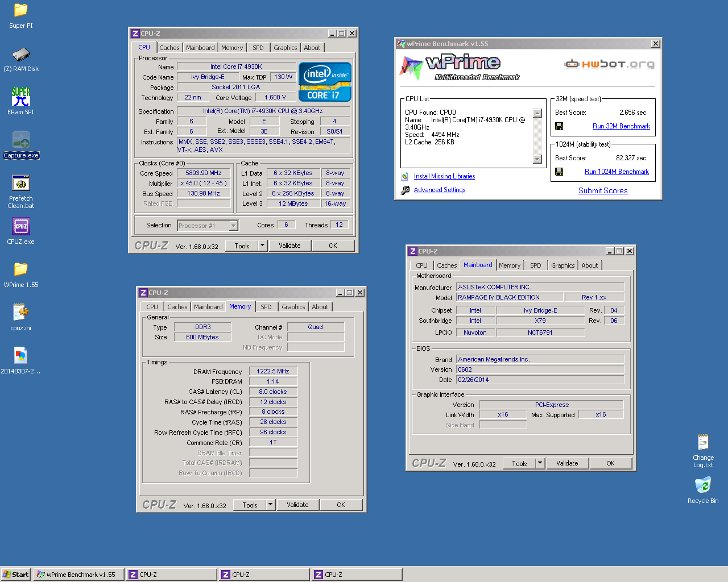Click Validate in the CPU window

click(289, 246)
